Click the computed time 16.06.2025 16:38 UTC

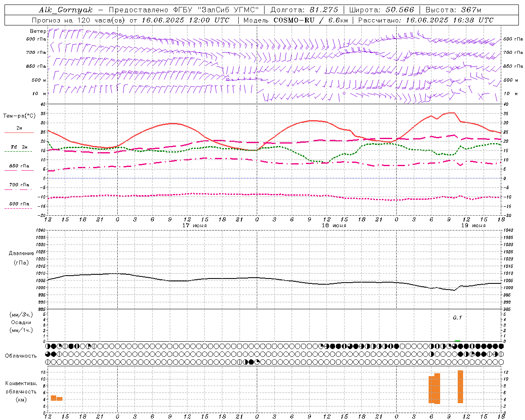click(x=450, y=20)
